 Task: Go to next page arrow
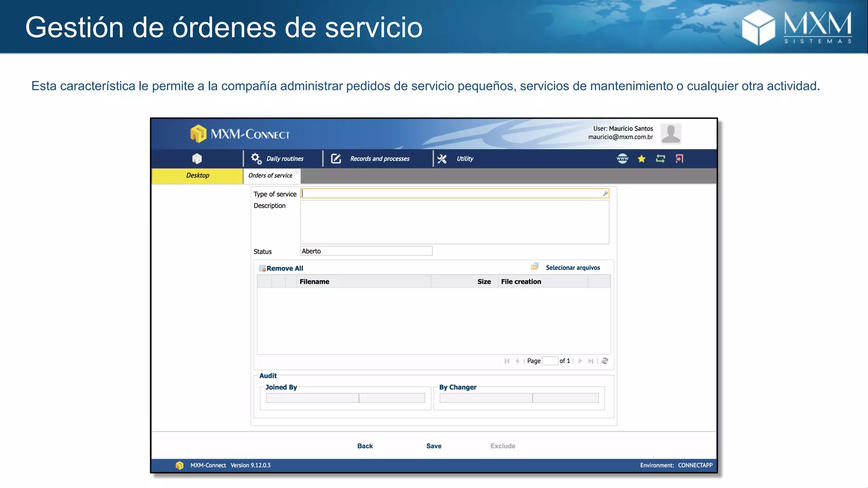click(x=580, y=361)
